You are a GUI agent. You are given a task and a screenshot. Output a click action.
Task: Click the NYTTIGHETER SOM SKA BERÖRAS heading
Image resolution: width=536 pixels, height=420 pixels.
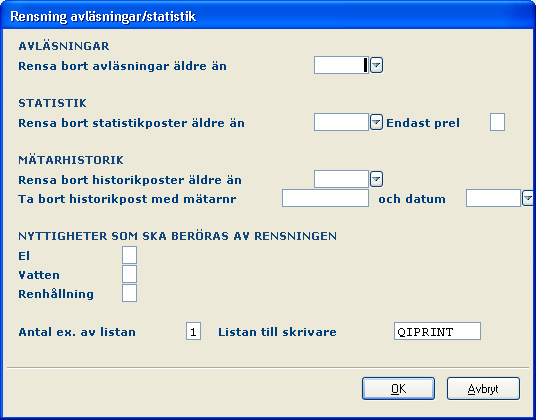(177, 236)
